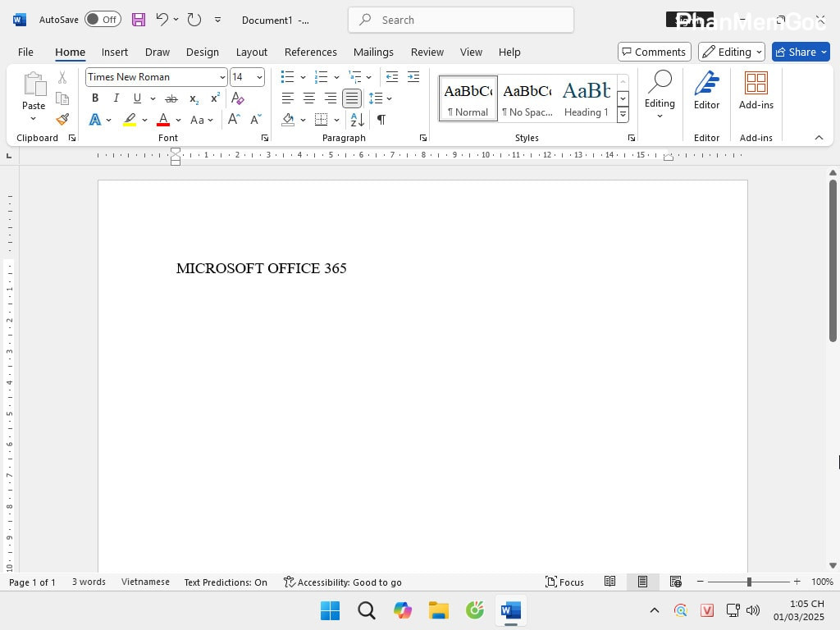Expand the font size dropdown
Image resolution: width=840 pixels, height=630 pixels.
(258, 76)
